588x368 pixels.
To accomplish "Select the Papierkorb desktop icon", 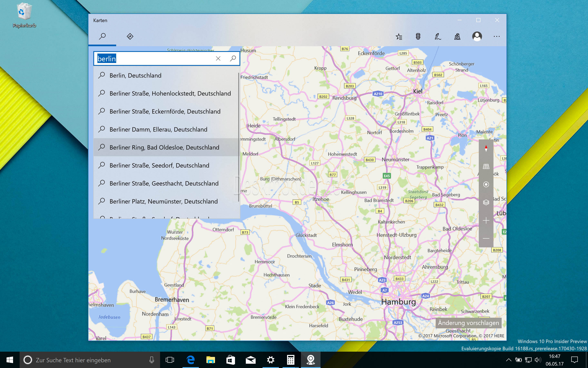I will pyautogui.click(x=24, y=15).
